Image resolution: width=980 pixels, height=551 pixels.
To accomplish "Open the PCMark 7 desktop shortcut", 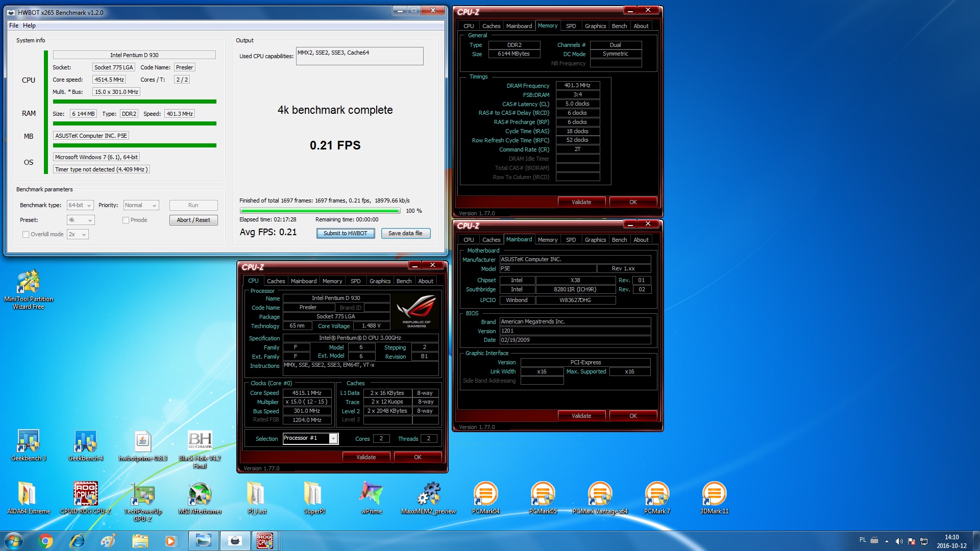I will coord(657,498).
